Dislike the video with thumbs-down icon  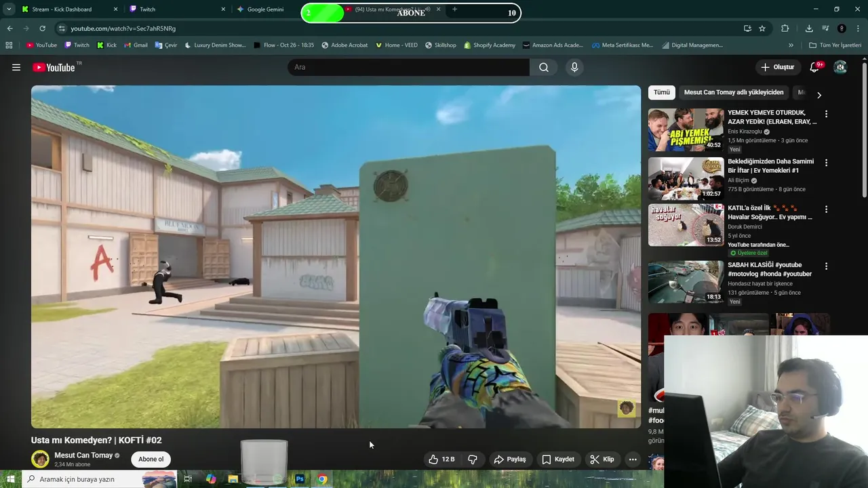473,459
